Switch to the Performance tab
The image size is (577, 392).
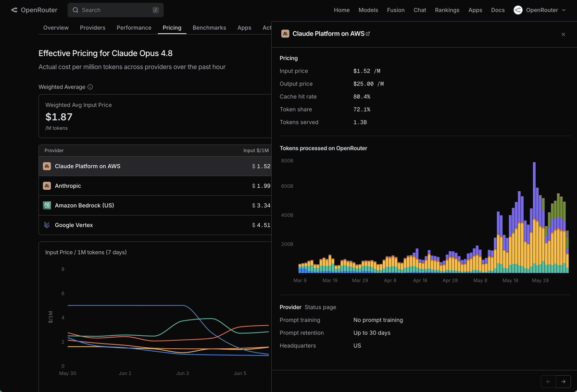134,28
